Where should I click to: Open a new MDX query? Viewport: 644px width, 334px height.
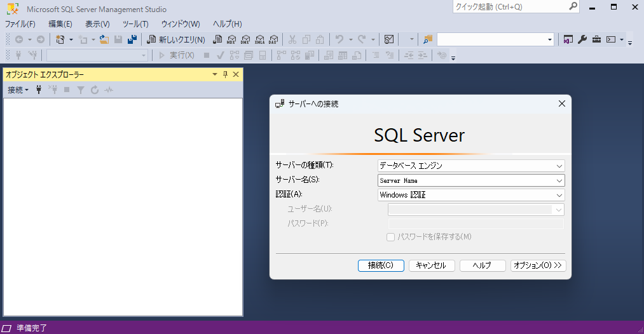click(x=231, y=39)
